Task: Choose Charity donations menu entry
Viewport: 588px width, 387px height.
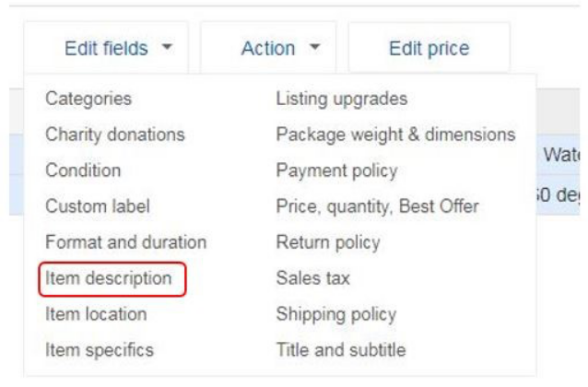Action: (115, 135)
